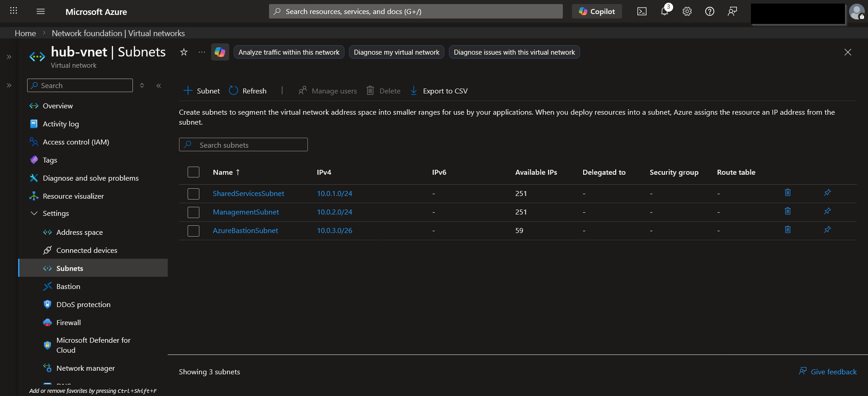Click the Copilot icon next to title
This screenshot has height=396, width=868.
coord(220,52)
